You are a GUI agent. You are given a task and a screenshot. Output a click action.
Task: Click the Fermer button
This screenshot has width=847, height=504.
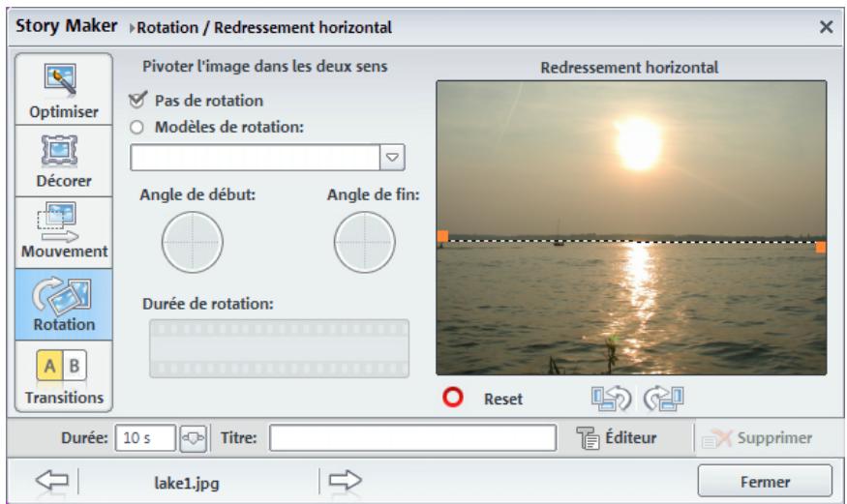click(765, 481)
